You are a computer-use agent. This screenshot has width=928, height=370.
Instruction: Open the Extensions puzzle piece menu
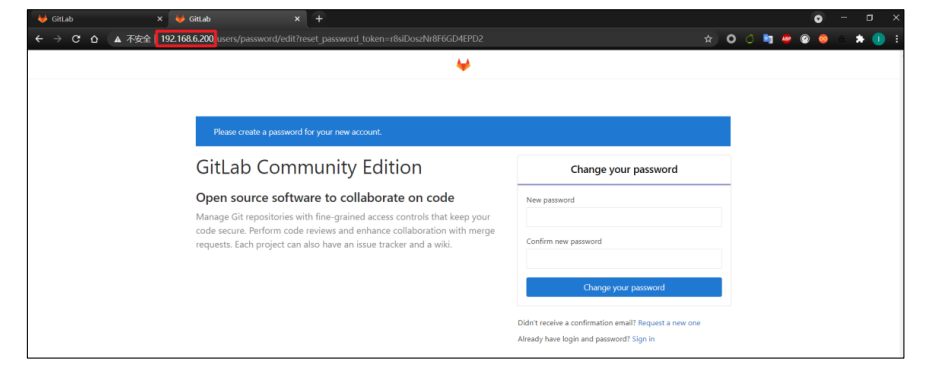[x=859, y=39]
